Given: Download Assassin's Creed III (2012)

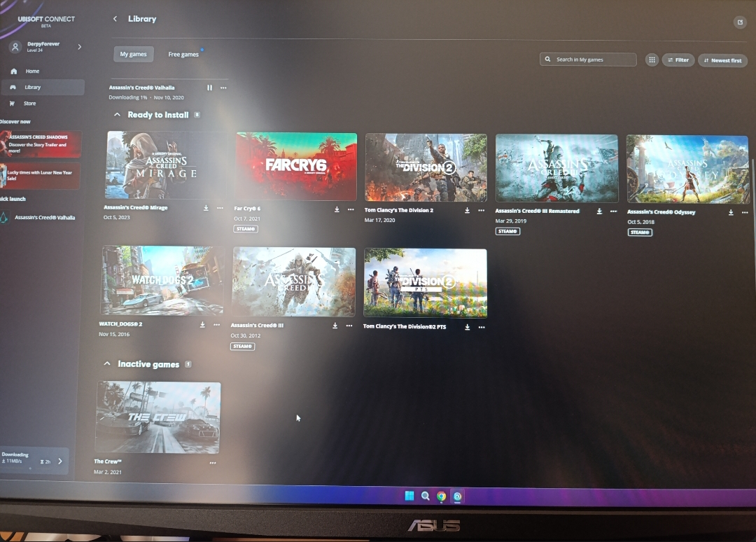Looking at the screenshot, I should [x=335, y=326].
